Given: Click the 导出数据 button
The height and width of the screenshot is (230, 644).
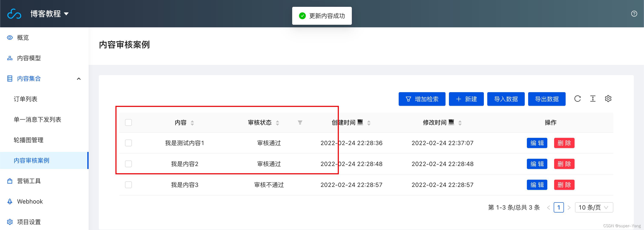Looking at the screenshot, I should pyautogui.click(x=546, y=99).
